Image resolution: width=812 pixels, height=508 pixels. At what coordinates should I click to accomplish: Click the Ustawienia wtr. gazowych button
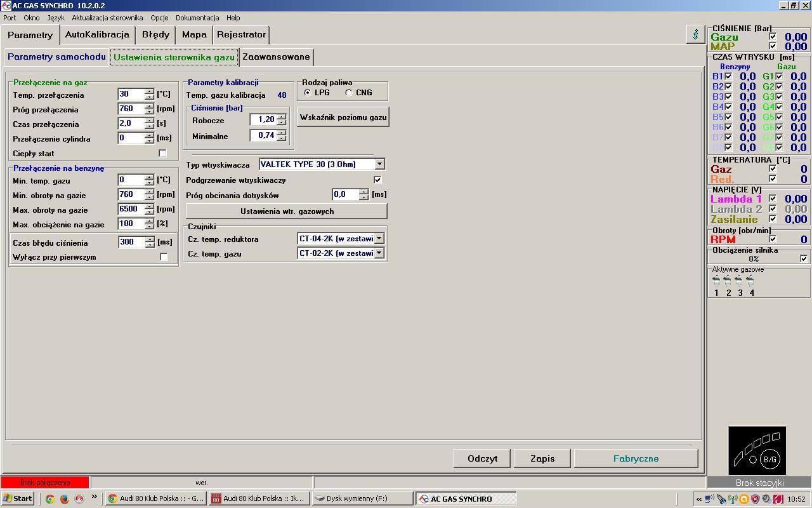click(287, 211)
